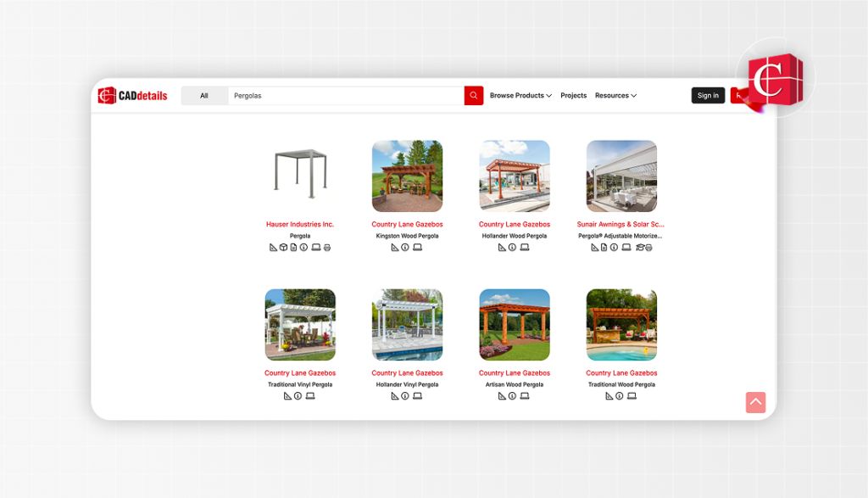Click the Pergola® Adjustable Motorize... product name

(620, 236)
